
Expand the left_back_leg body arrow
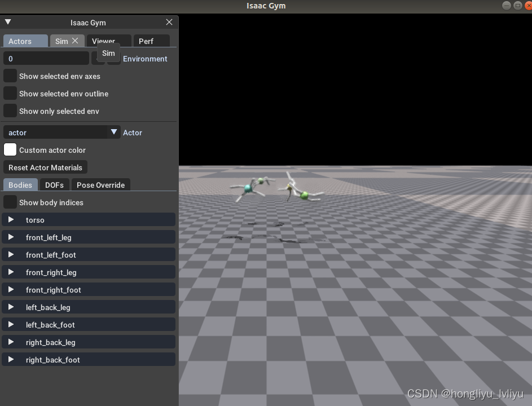(x=11, y=307)
